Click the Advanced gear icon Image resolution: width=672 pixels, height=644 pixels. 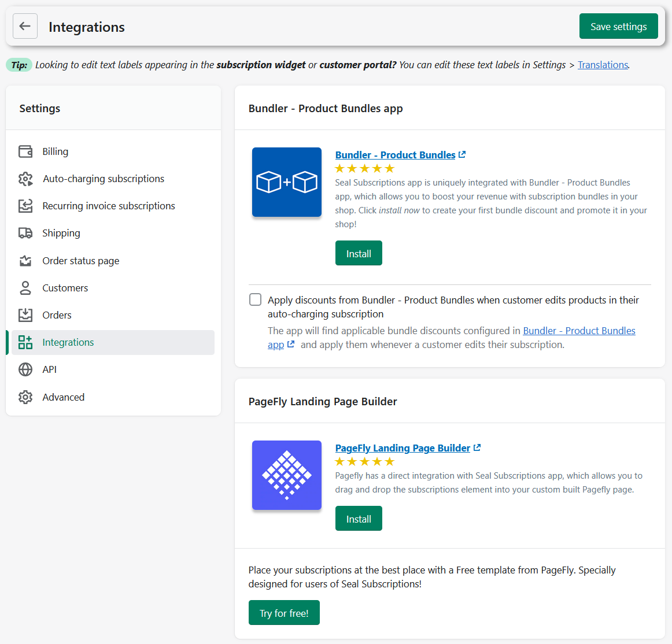click(x=25, y=397)
